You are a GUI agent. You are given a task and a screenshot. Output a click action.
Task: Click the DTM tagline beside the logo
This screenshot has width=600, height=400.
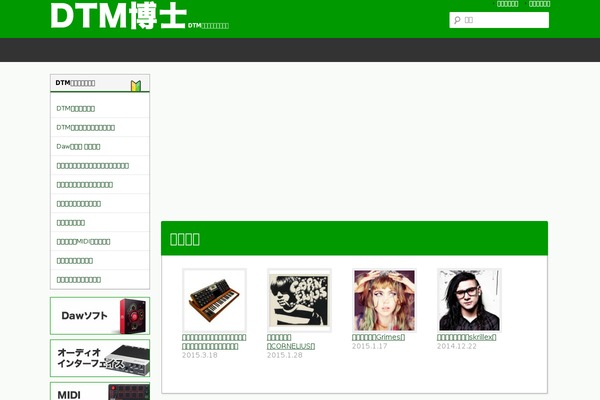pos(208,26)
